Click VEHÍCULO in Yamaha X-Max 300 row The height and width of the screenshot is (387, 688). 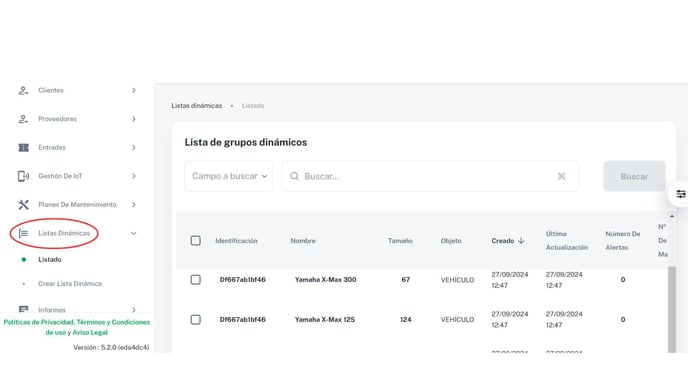(457, 280)
